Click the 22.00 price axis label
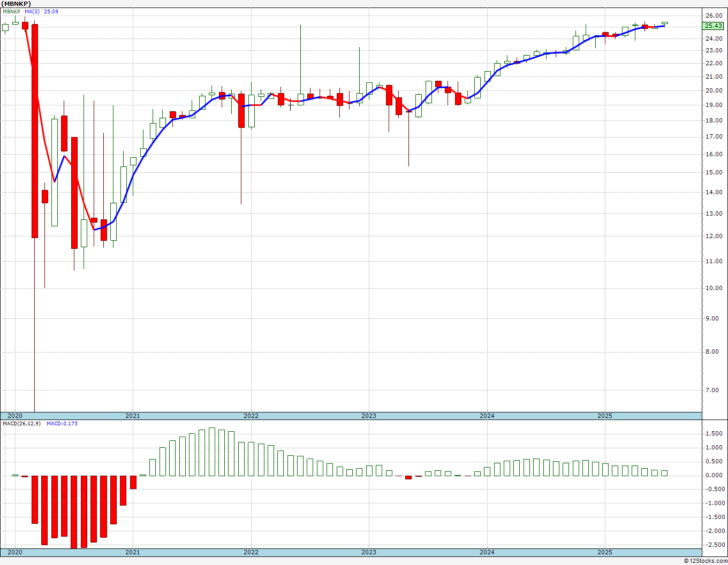 pyautogui.click(x=714, y=64)
